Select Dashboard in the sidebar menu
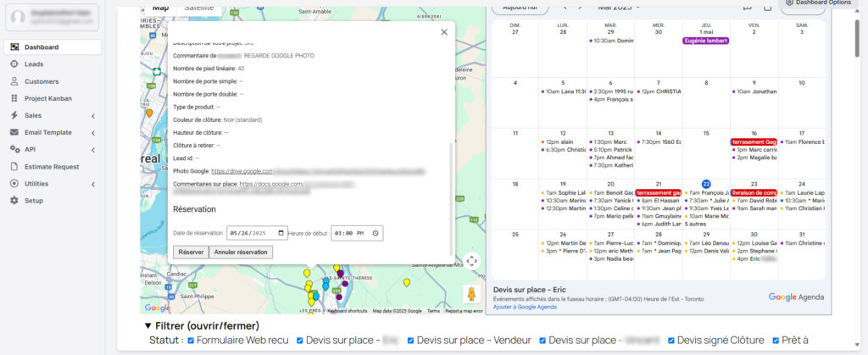 [x=41, y=47]
